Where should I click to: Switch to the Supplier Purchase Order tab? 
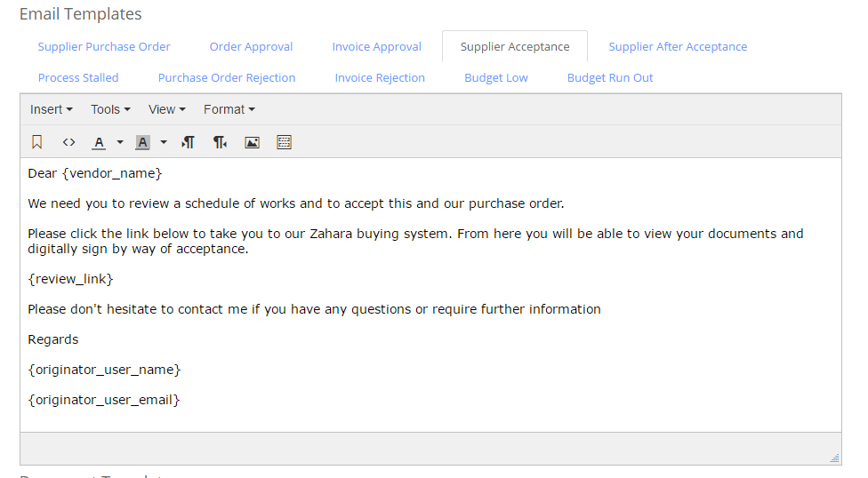(104, 46)
